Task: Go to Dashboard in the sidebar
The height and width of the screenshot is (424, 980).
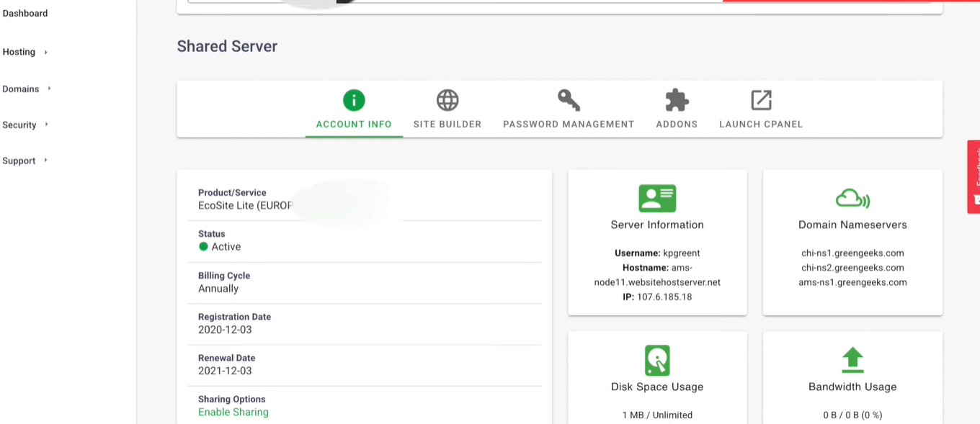Action: pos(25,13)
